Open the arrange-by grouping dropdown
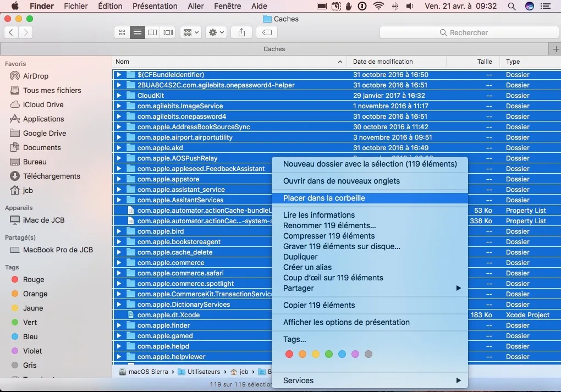Image resolution: width=561 pixels, height=392 pixels. (x=191, y=32)
